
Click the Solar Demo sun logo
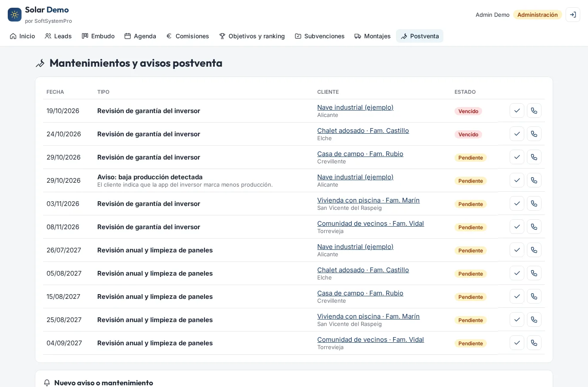15,15
